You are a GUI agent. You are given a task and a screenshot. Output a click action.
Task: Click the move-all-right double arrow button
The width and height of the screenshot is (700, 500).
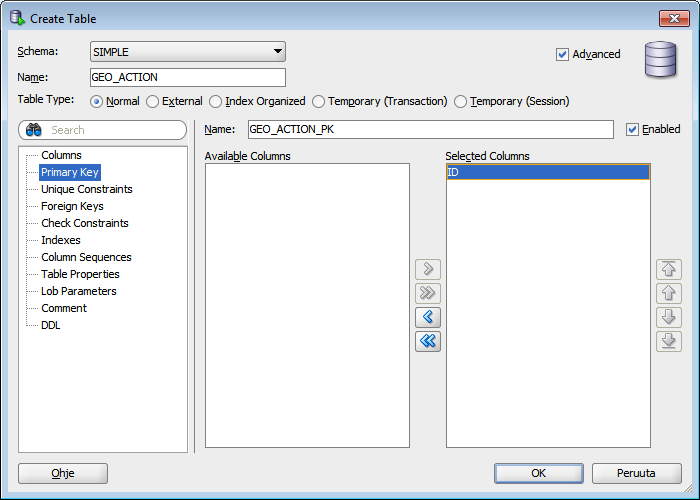point(428,293)
